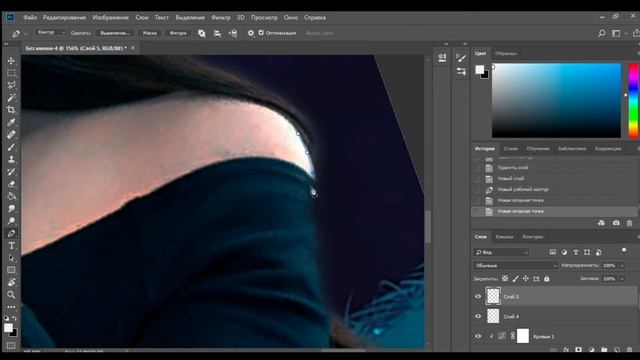
Task: Open the Справка menu
Action: point(315,18)
